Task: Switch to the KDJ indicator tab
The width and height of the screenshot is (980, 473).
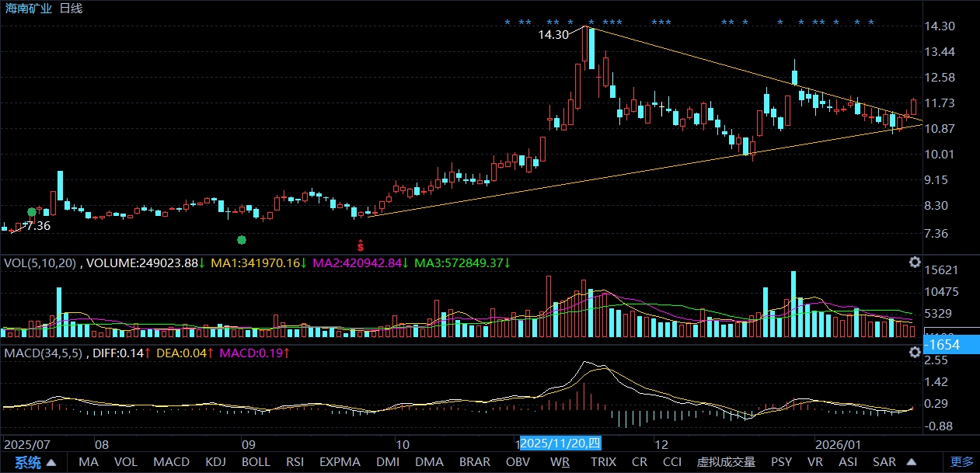Action: click(215, 462)
